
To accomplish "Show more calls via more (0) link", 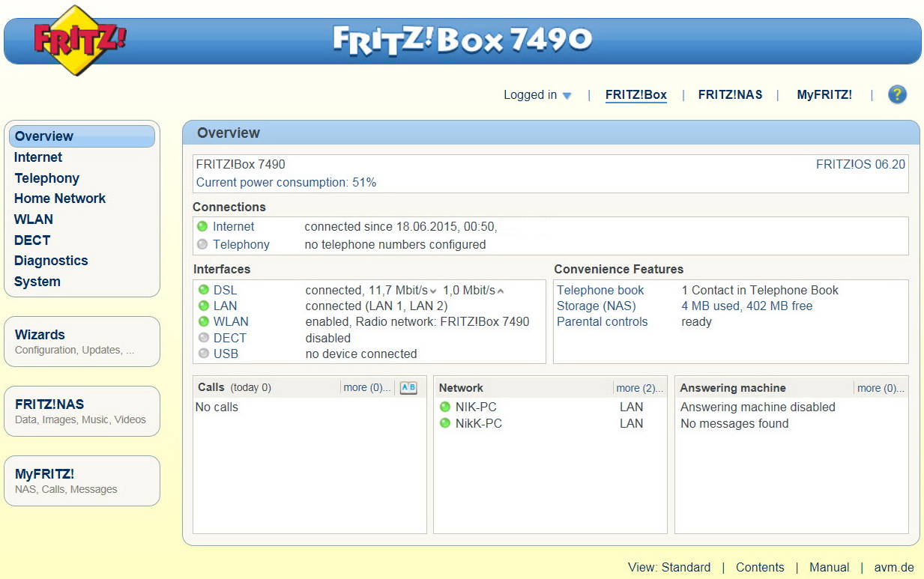I will coord(367,388).
